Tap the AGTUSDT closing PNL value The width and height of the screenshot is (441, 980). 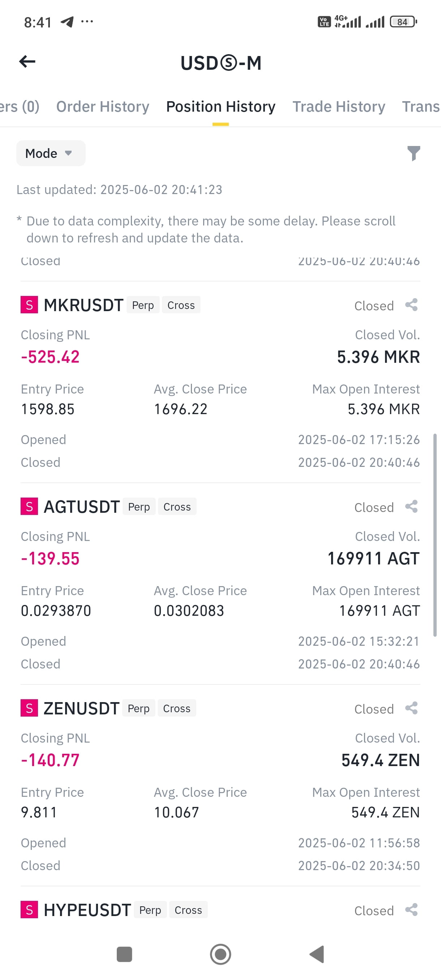[50, 559]
